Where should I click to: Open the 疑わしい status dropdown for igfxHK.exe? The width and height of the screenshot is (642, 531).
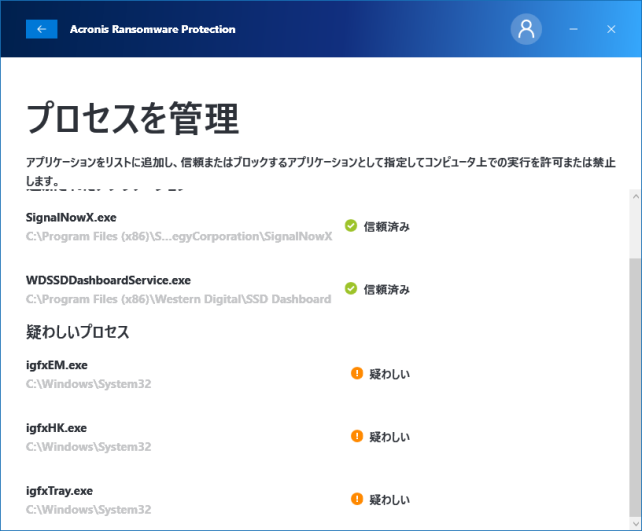(389, 437)
